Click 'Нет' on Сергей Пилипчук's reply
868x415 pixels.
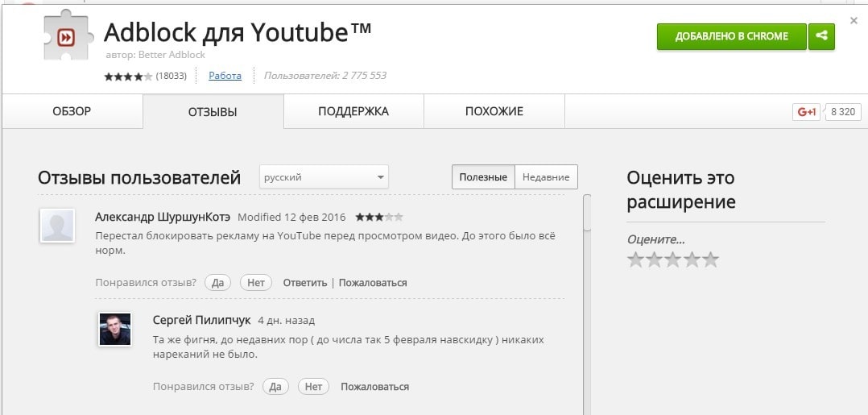tap(313, 387)
